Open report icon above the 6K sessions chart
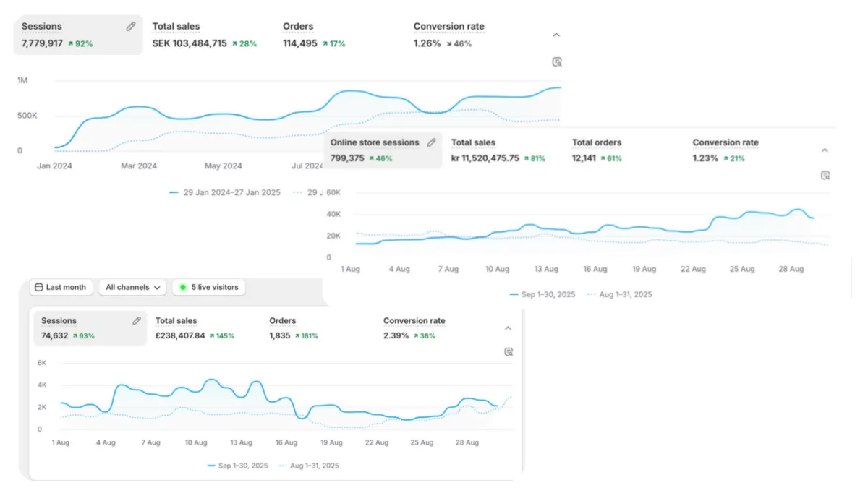Image resolution: width=868 pixels, height=488 pixels. [509, 352]
